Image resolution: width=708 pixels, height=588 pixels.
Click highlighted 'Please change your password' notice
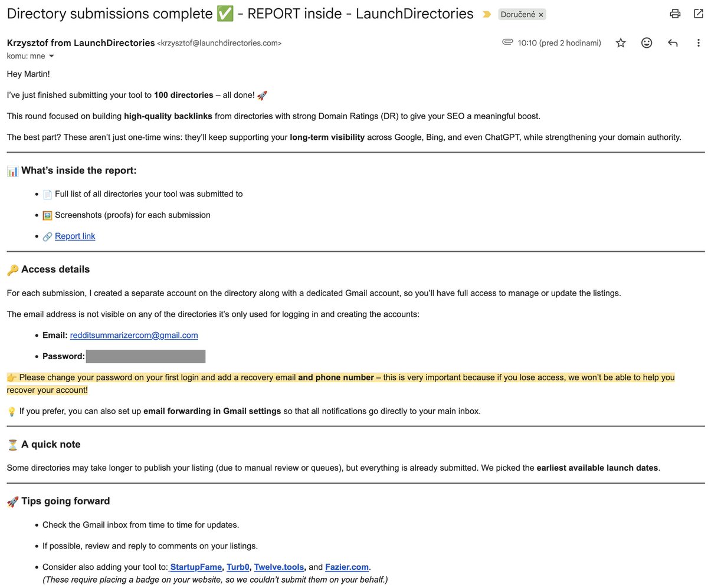click(340, 383)
